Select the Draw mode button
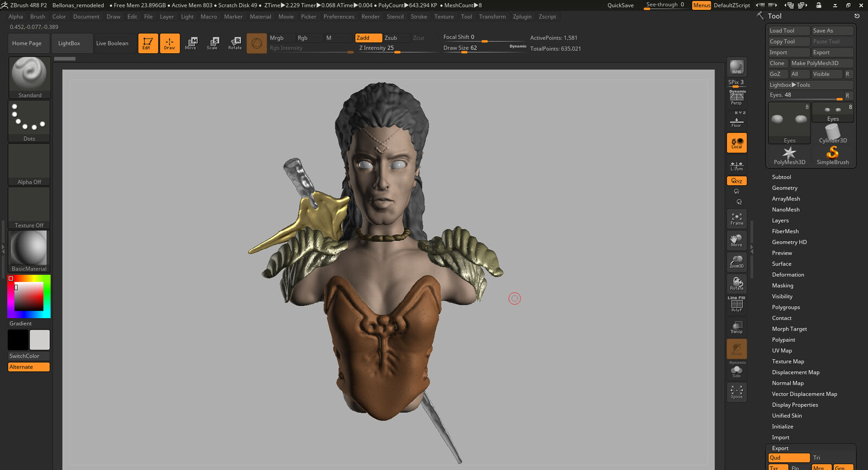 coord(170,43)
